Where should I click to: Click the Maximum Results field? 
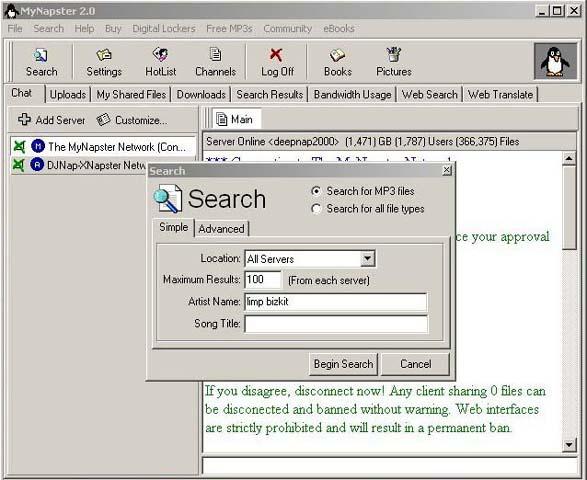pos(262,280)
